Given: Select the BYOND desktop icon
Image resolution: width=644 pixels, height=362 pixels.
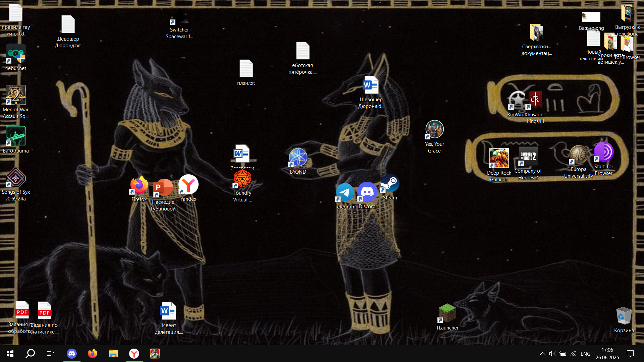Looking at the screenshot, I should [298, 158].
